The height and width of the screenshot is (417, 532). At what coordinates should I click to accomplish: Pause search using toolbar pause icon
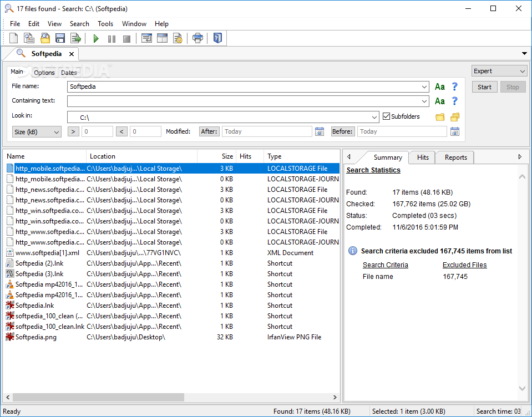112,39
